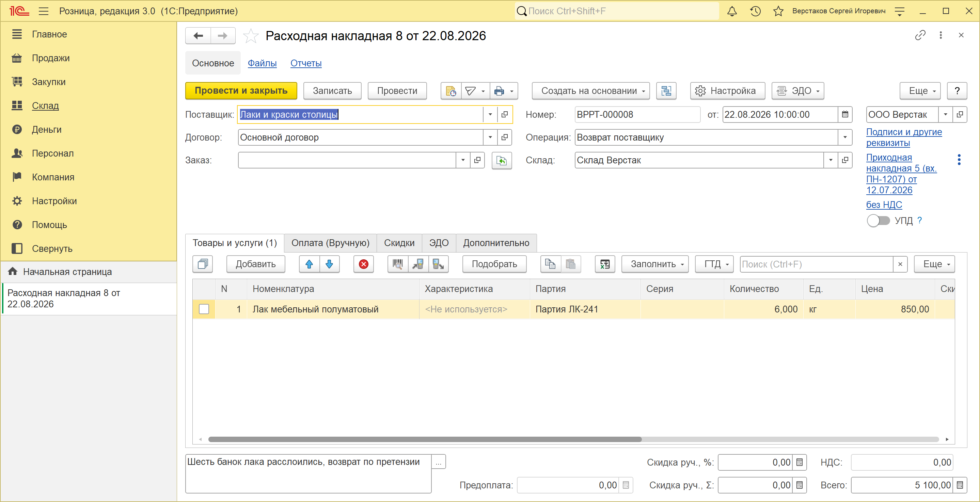
Task: Open favorites star in title bar
Action: pyautogui.click(x=778, y=11)
